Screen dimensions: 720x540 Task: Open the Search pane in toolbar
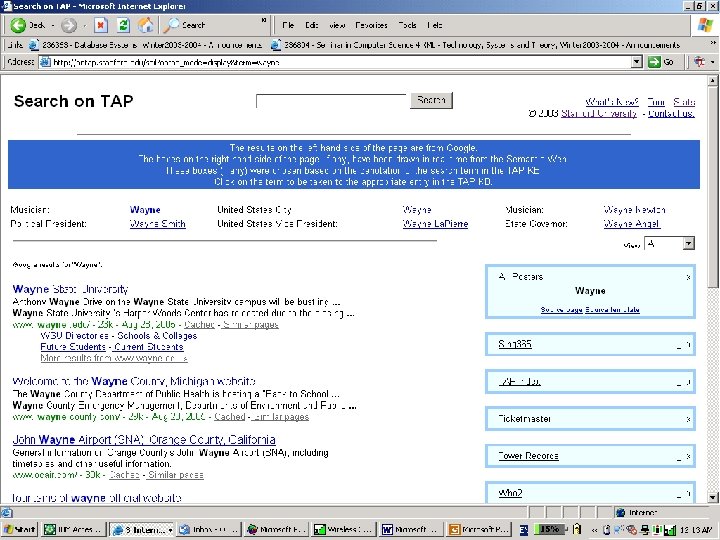click(185, 25)
